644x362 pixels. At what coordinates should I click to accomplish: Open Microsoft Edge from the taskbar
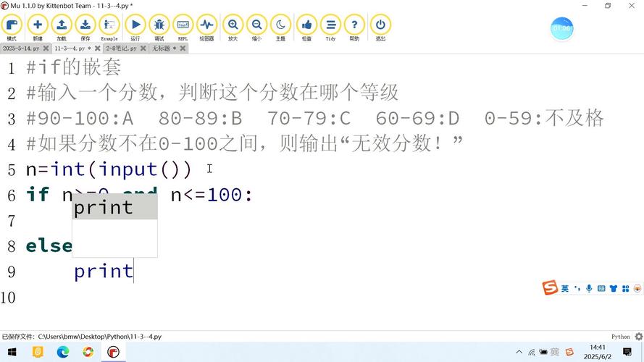click(x=63, y=352)
